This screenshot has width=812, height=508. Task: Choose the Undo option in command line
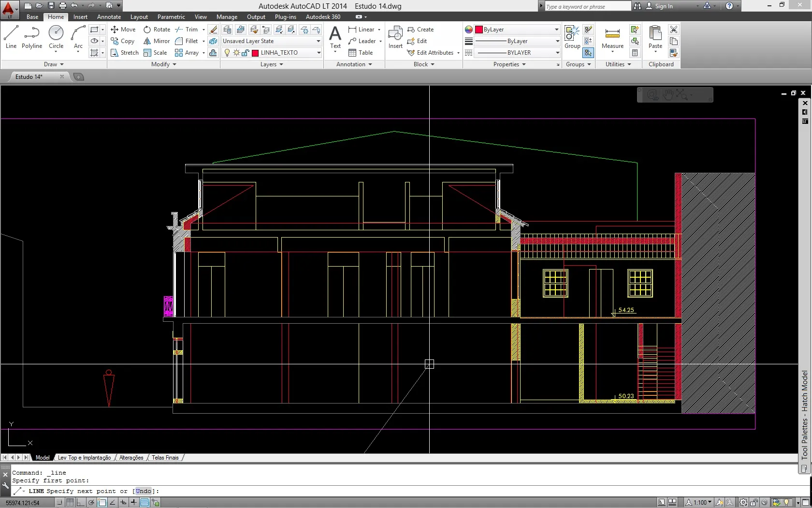[x=144, y=491]
